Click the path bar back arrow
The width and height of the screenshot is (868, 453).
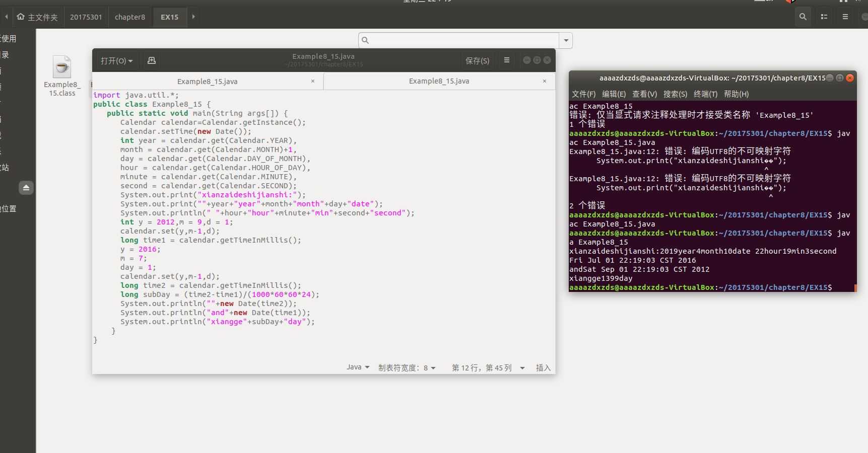(6, 17)
